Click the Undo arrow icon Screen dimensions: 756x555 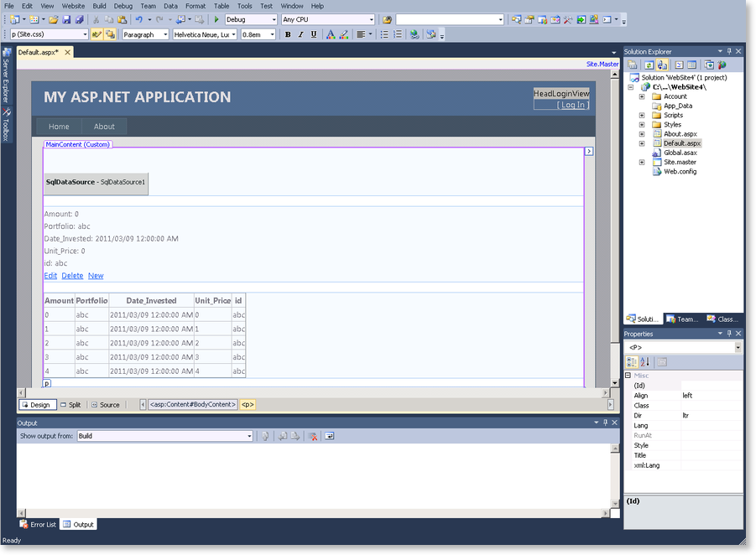pos(138,20)
